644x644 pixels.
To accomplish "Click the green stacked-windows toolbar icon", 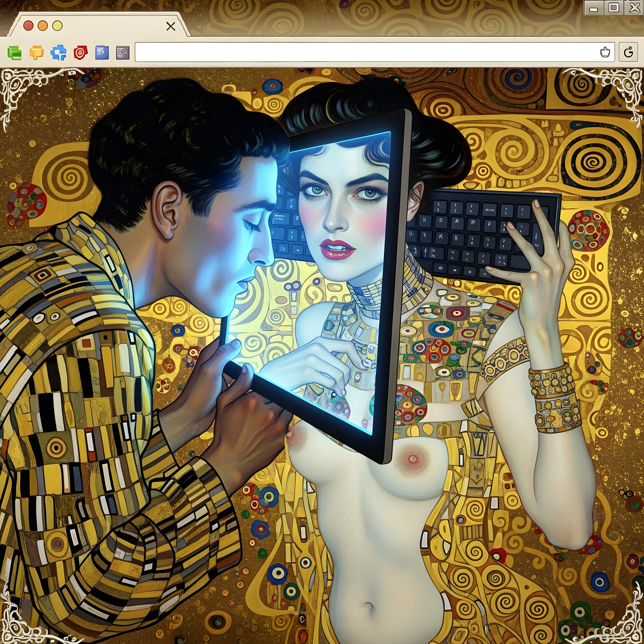I will click(15, 53).
